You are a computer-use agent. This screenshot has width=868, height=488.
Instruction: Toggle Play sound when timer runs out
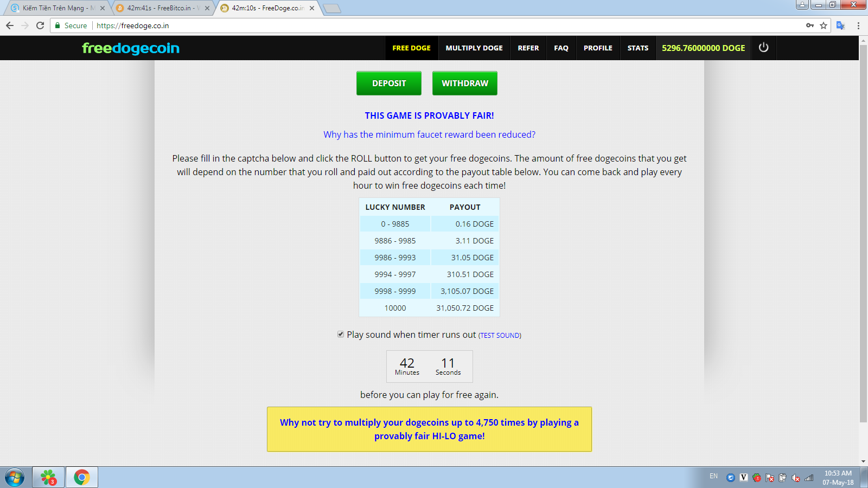pos(341,334)
